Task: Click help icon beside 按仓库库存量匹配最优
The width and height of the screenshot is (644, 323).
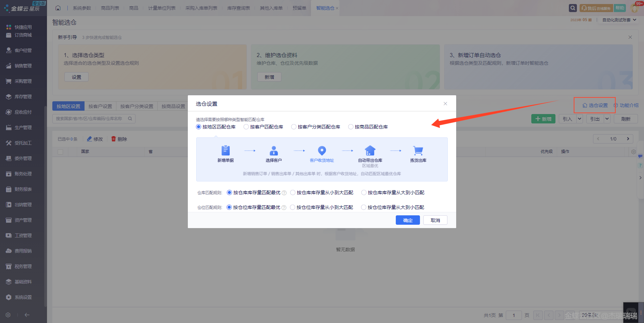Action: pyautogui.click(x=284, y=193)
